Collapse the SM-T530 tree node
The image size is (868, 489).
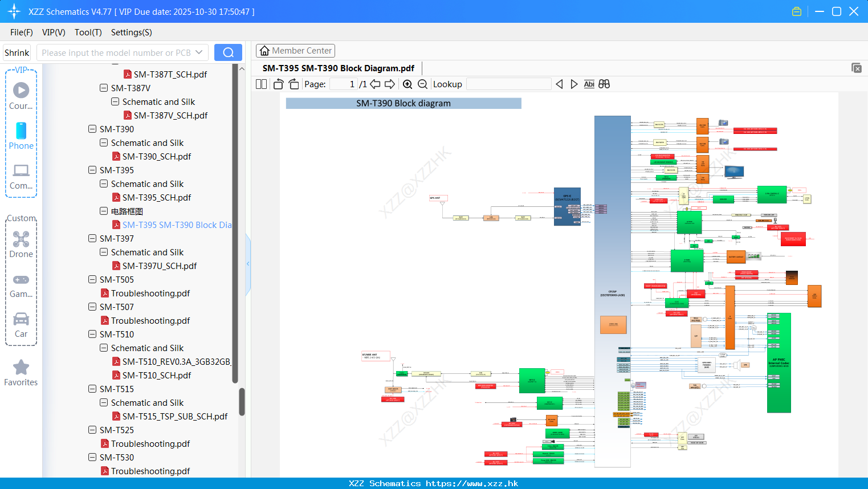tap(92, 457)
